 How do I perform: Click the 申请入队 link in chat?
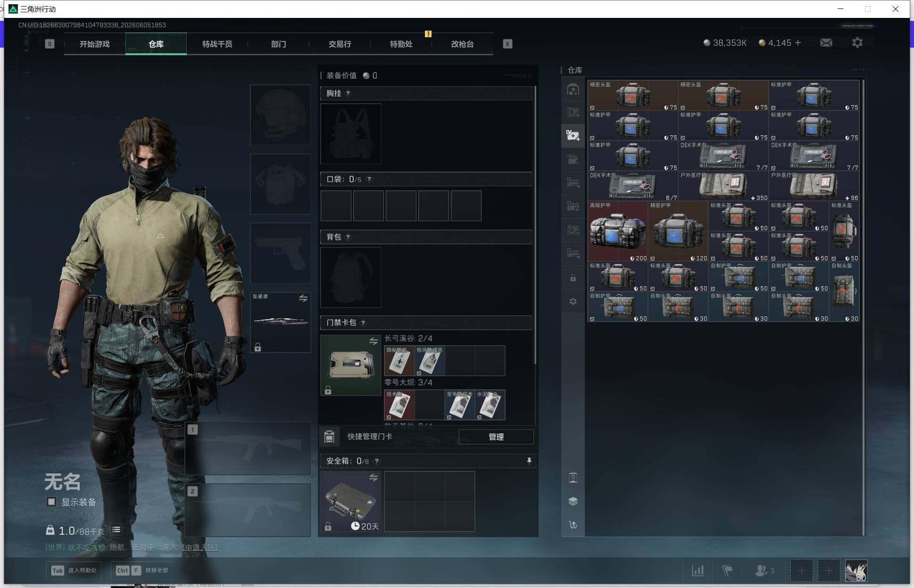pos(200,547)
